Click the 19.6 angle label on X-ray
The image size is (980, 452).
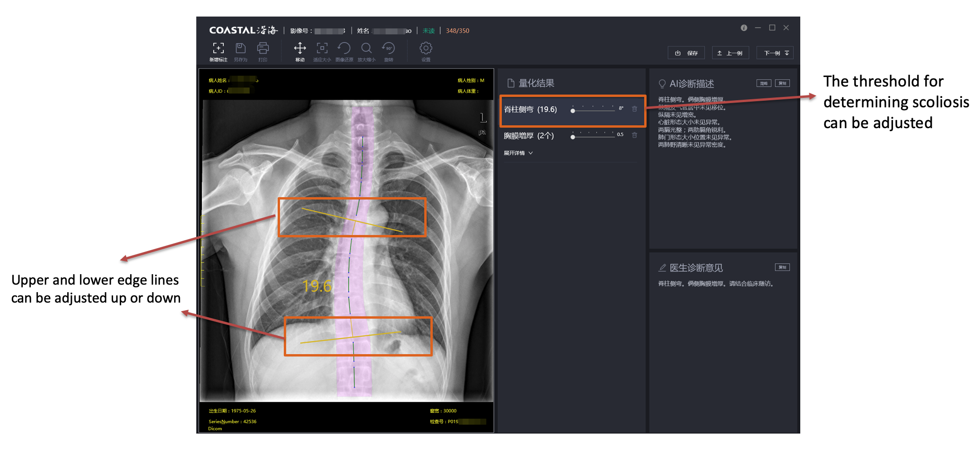pyautogui.click(x=317, y=286)
